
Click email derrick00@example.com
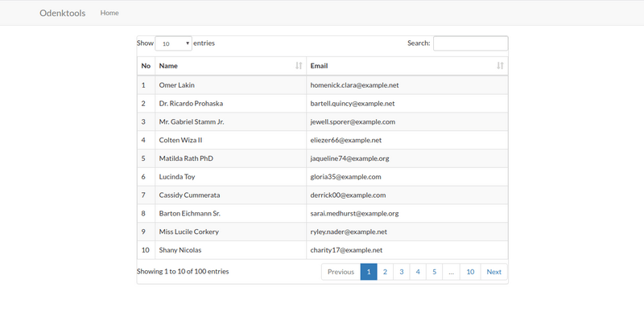point(348,195)
